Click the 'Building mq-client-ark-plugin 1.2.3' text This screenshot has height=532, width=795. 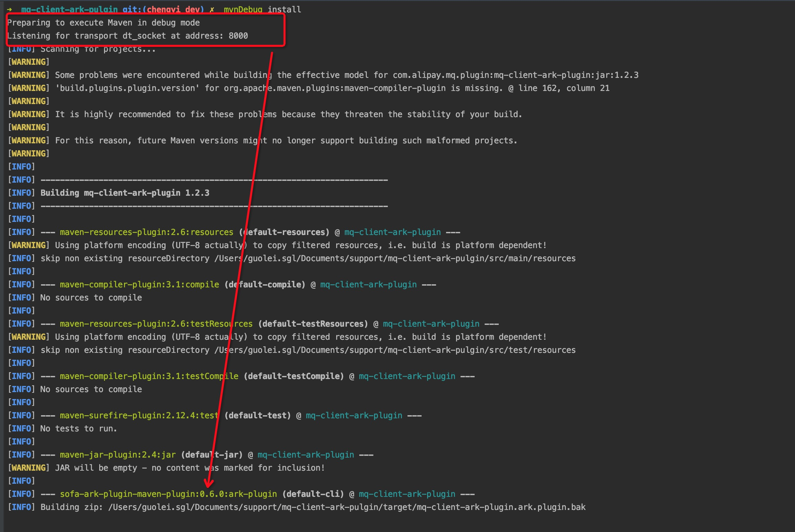tap(125, 193)
